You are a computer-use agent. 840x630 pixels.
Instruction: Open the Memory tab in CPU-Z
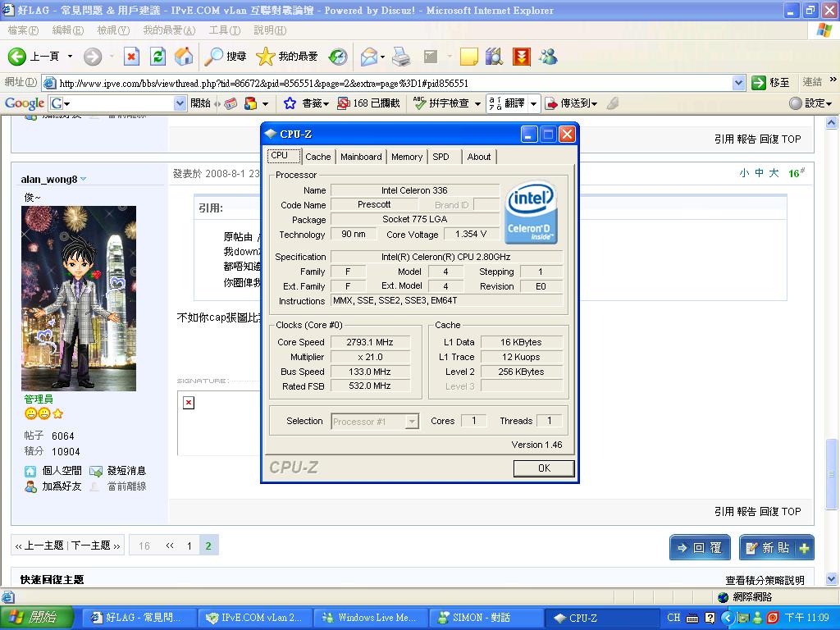point(406,157)
